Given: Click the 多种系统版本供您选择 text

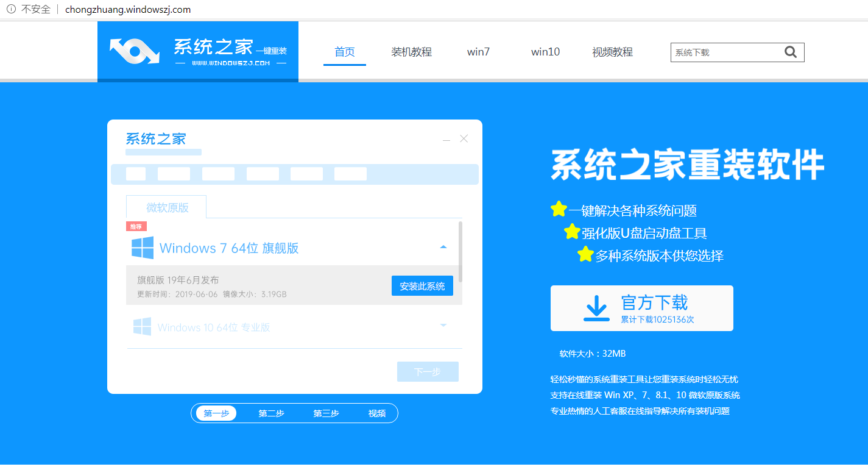Looking at the screenshot, I should 660,255.
